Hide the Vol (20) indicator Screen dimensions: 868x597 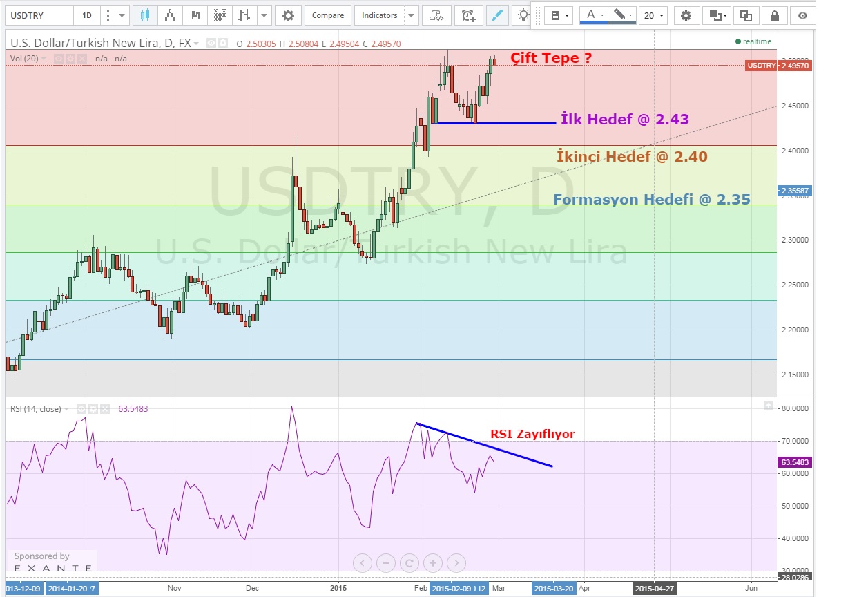point(59,59)
